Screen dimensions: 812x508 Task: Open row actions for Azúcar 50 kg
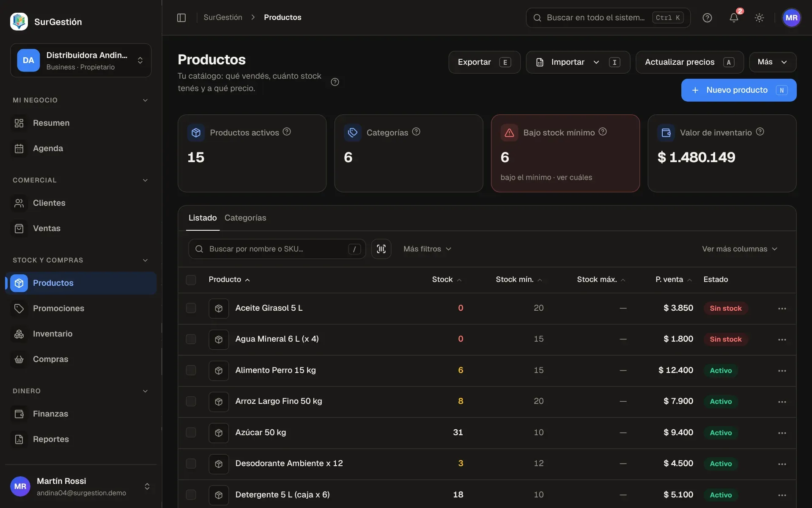point(782,433)
